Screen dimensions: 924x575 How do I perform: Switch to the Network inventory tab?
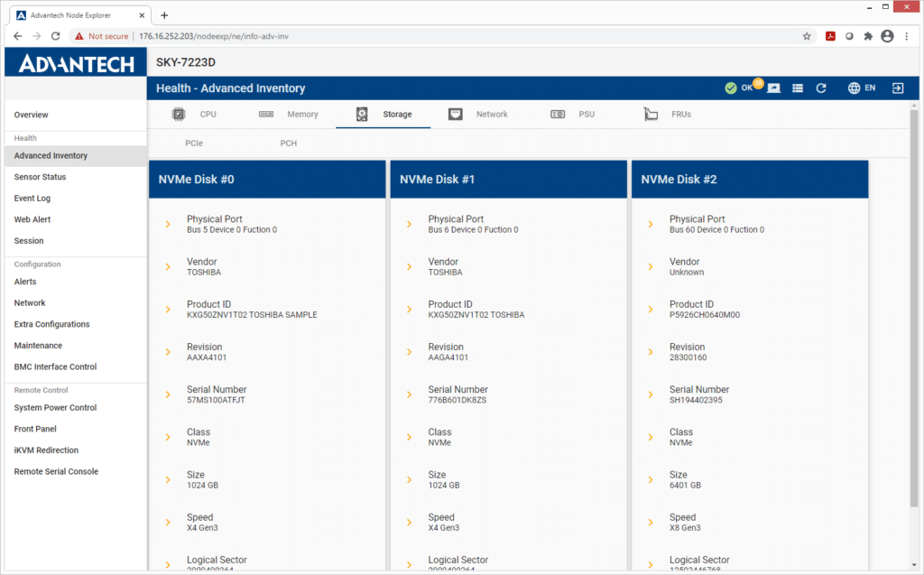(x=478, y=114)
